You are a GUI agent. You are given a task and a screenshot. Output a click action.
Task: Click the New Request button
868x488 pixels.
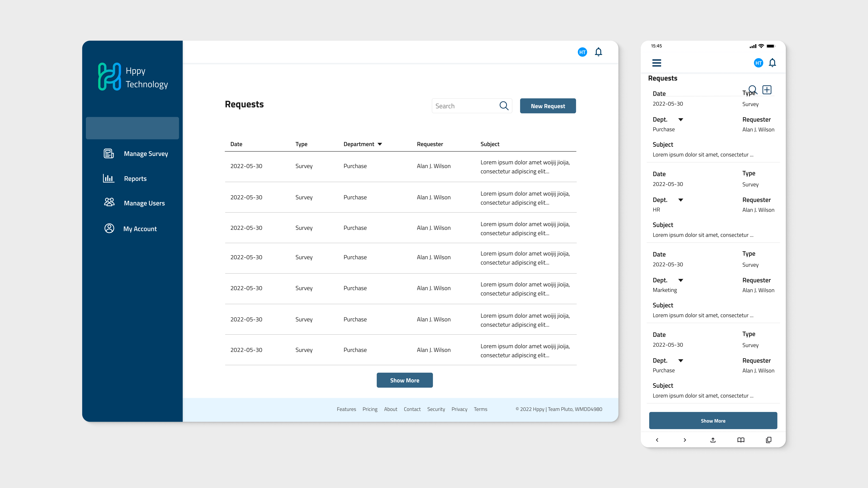click(548, 106)
